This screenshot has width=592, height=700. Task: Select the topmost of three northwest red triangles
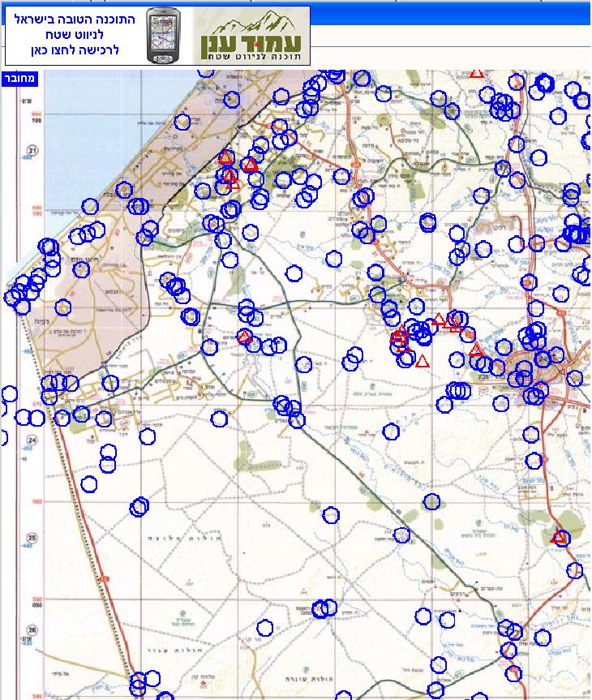(225, 157)
